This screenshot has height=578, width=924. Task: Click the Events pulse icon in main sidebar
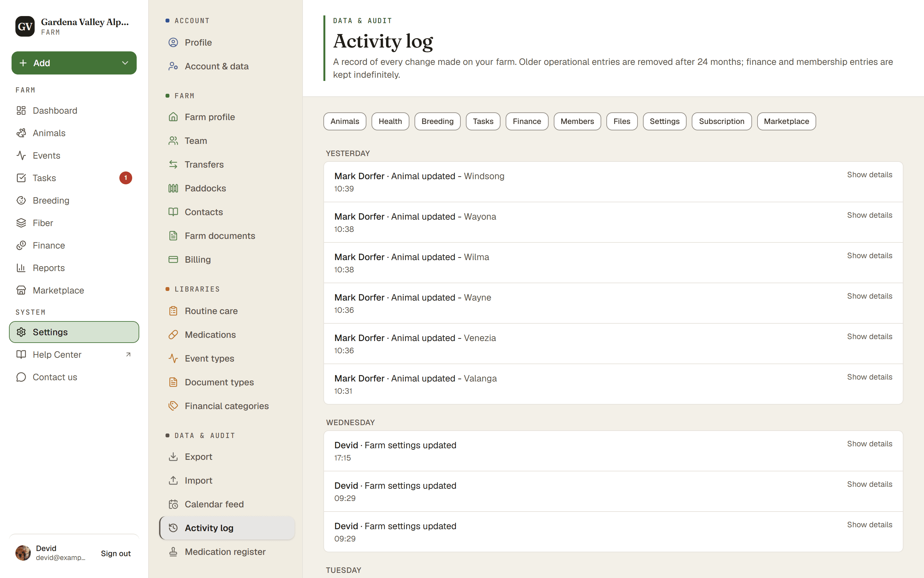[x=21, y=156]
